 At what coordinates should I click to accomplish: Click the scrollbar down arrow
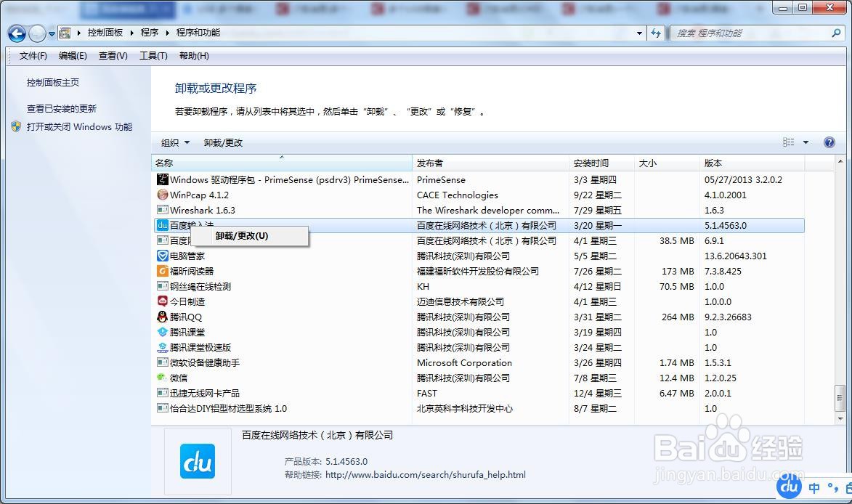pos(840,419)
